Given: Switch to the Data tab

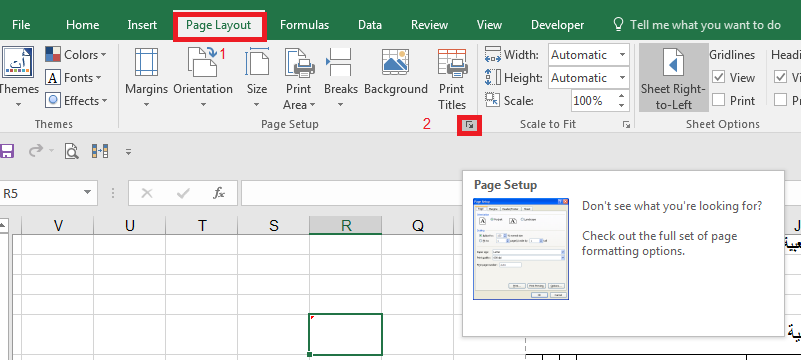Looking at the screenshot, I should pos(370,25).
